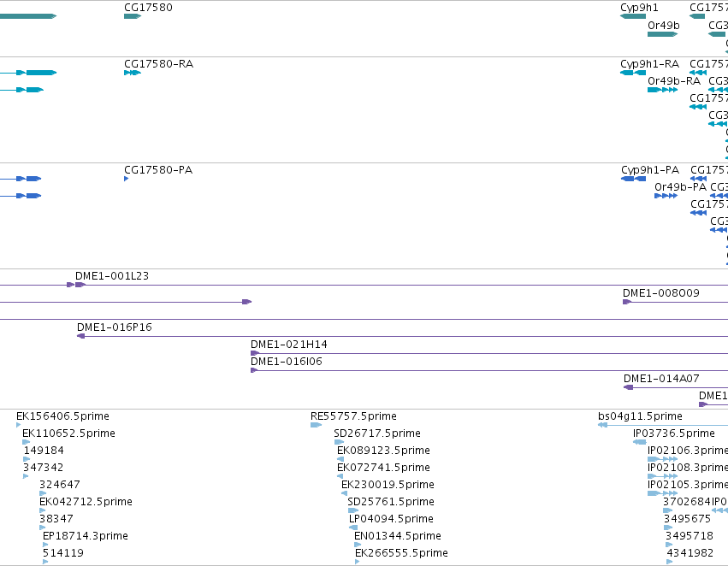Select the LP04094.5prime EST glyph
The image size is (728, 566).
coord(353,528)
